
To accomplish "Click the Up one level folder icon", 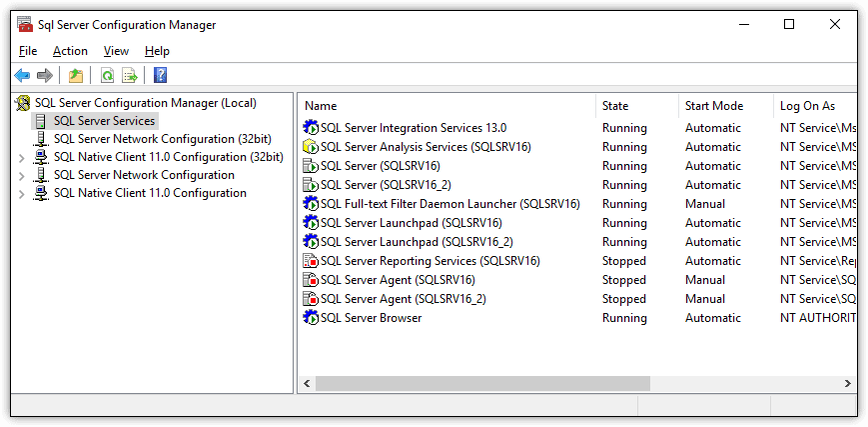I will [x=76, y=75].
